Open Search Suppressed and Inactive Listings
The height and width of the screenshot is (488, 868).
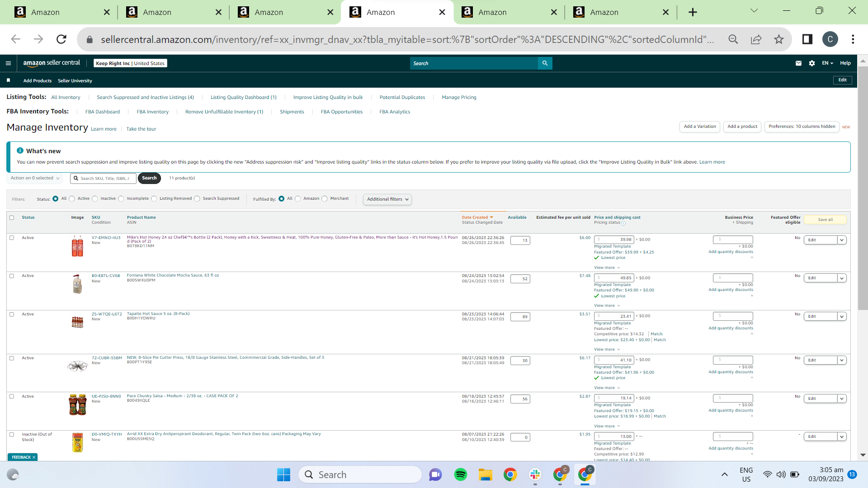[x=145, y=98]
